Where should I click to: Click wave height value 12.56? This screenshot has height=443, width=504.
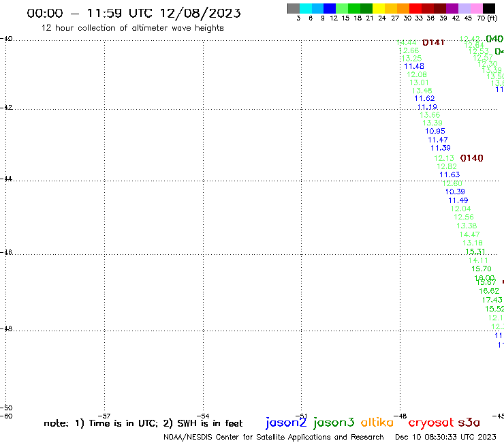click(464, 217)
